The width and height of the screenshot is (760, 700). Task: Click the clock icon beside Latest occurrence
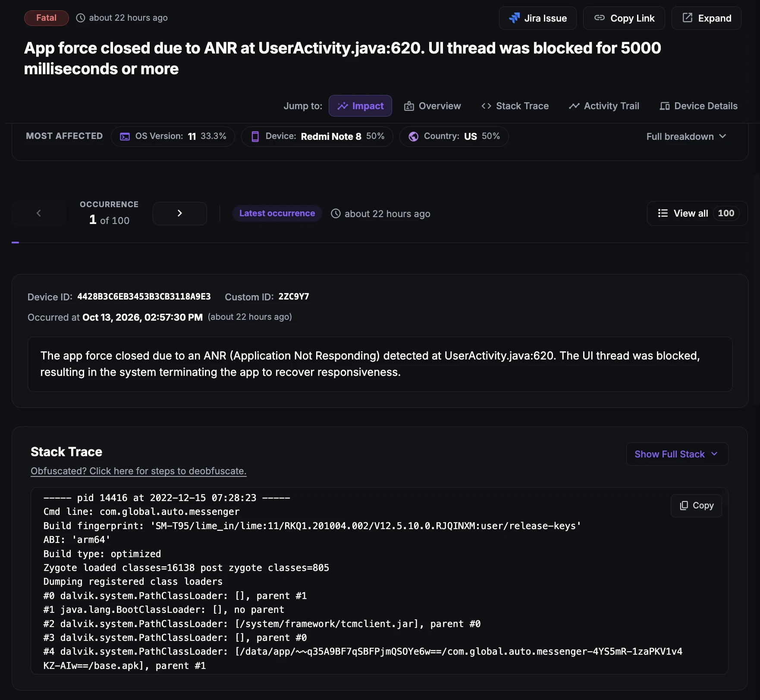[336, 214]
